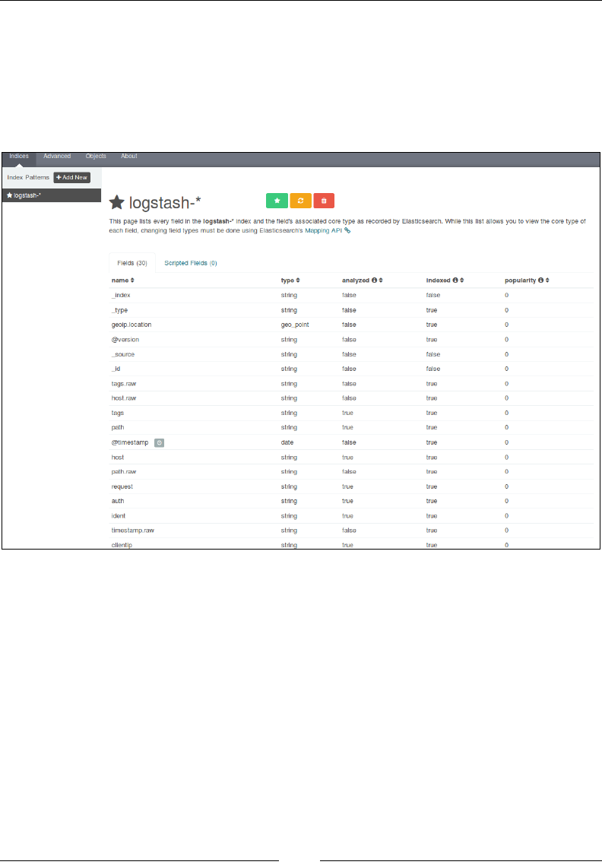Switch to Fields (30) tab
Screen dimensions: 602x868
[132, 263]
